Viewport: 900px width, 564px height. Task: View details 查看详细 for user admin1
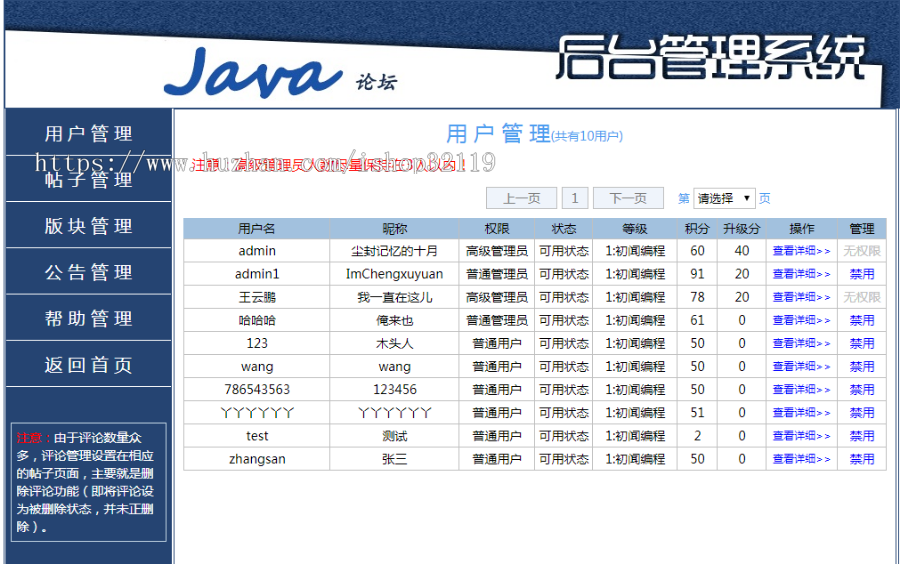click(x=801, y=274)
